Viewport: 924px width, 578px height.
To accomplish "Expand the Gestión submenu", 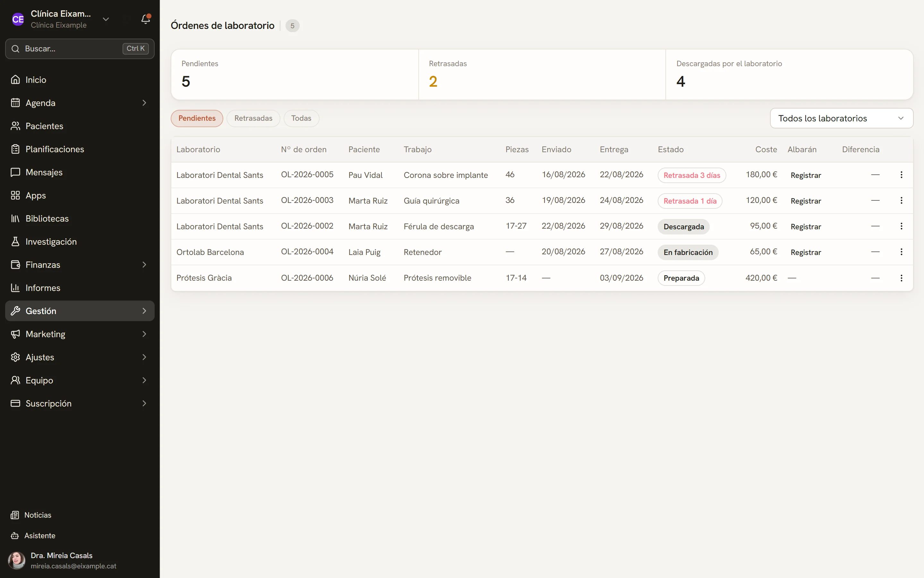I will click(x=144, y=311).
